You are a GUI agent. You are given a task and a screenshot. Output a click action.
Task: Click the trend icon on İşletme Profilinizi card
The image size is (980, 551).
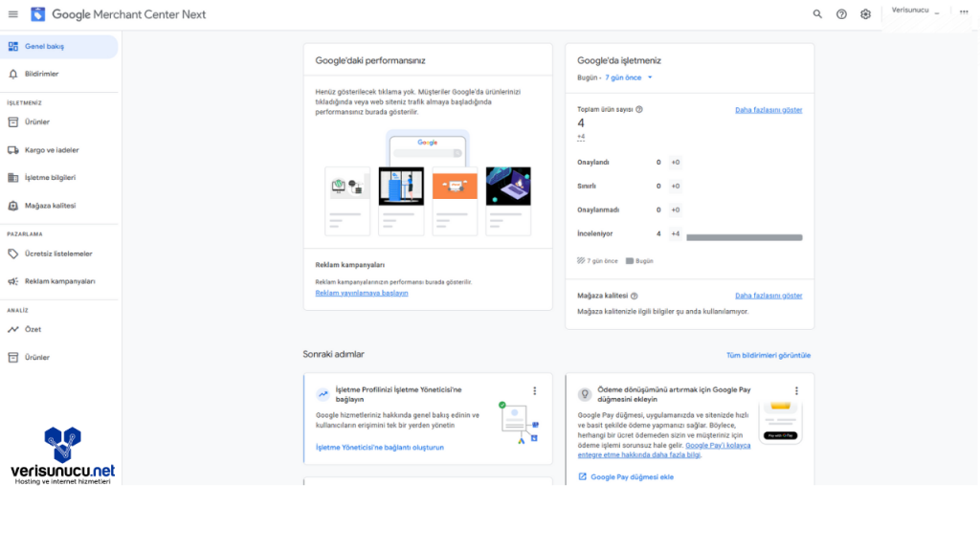click(x=323, y=394)
